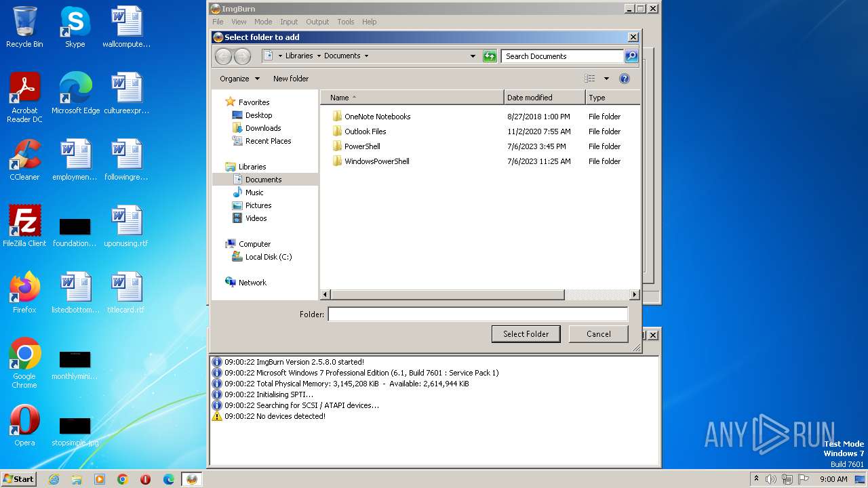
Task: Expand the Documents breadcrumb arrow
Action: (366, 56)
